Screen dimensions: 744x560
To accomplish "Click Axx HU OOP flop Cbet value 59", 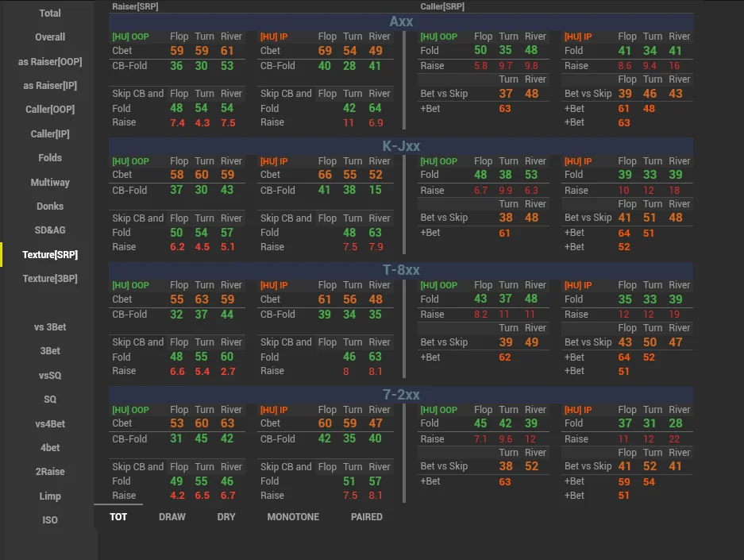I will (x=177, y=51).
